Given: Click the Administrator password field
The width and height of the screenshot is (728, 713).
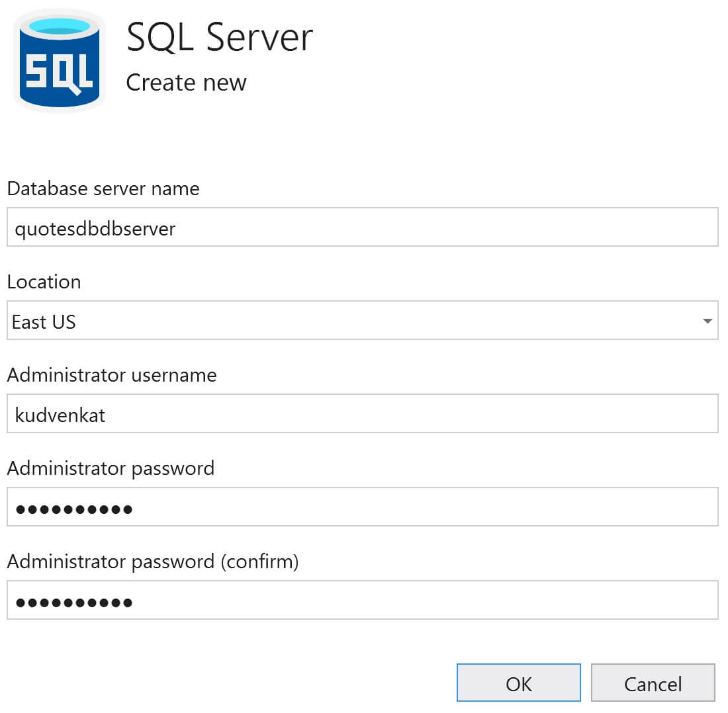Looking at the screenshot, I should 363,507.
